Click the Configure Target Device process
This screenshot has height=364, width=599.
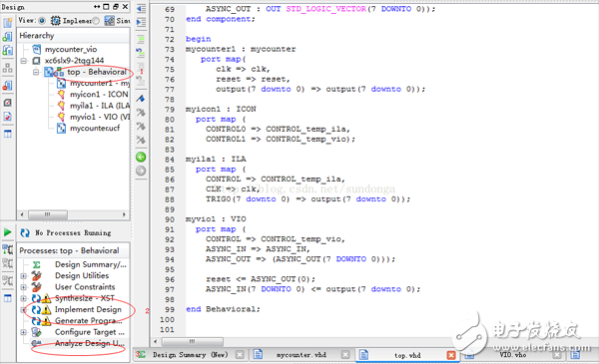tap(90, 332)
